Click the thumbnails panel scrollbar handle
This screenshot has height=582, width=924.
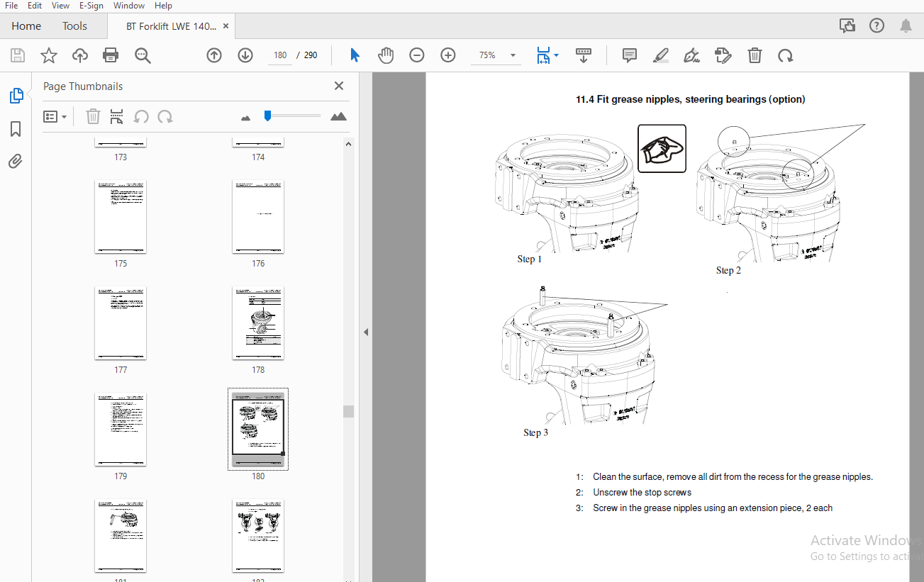348,412
